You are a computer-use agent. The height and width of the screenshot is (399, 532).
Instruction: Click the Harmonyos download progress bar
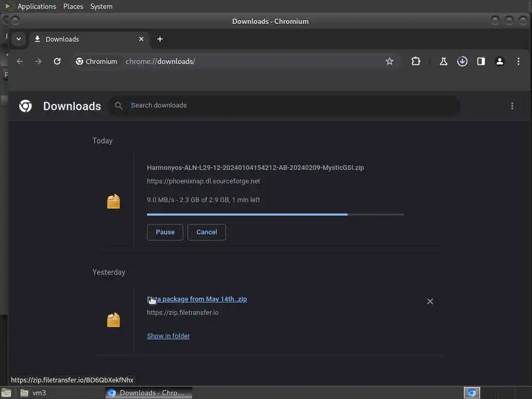[x=275, y=215]
